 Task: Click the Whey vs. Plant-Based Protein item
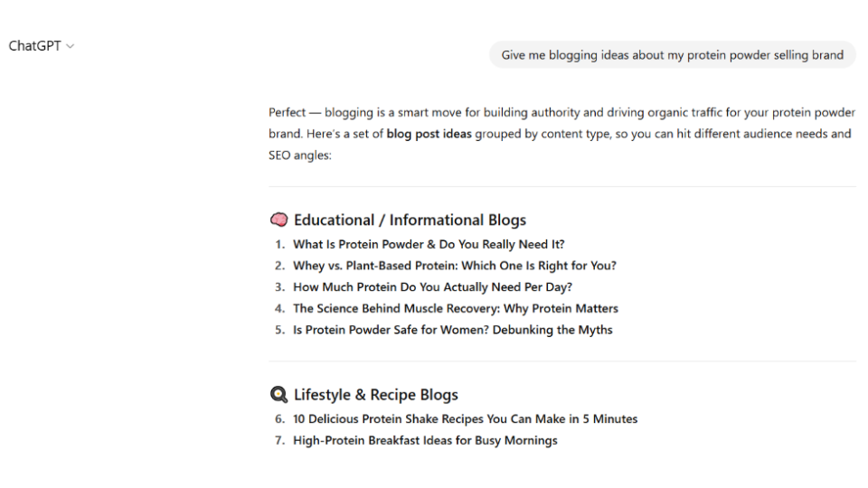tap(455, 266)
